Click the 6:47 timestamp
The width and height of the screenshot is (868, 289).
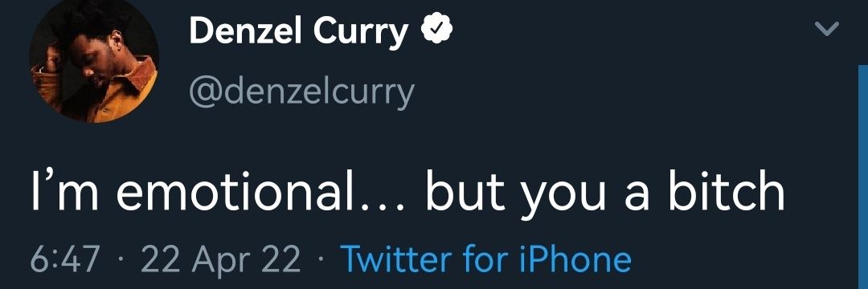pyautogui.click(x=65, y=258)
